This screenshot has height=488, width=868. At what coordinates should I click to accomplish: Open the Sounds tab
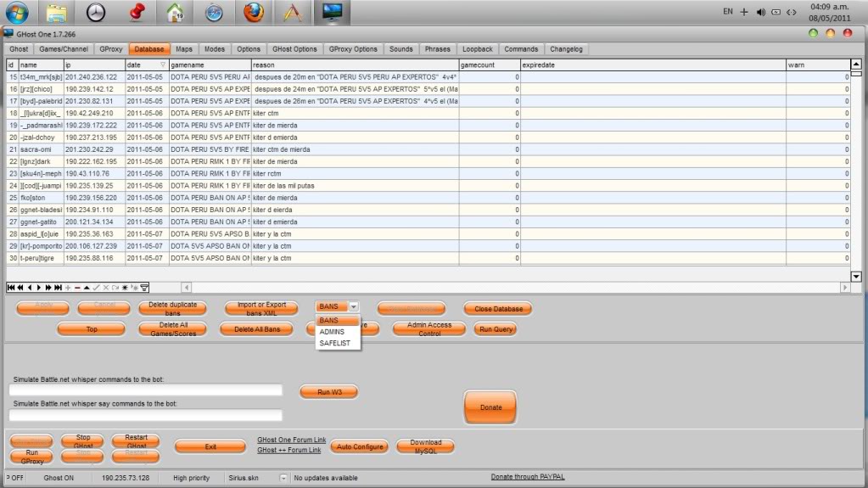point(400,49)
